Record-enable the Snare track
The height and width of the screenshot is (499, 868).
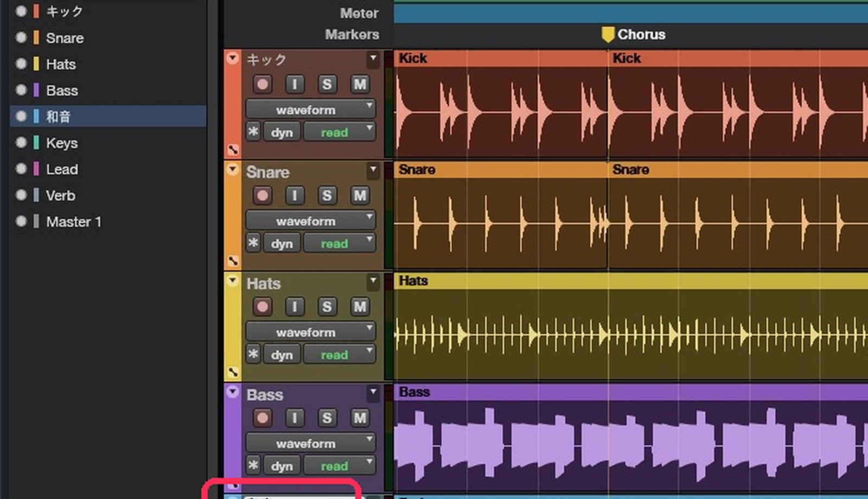point(263,195)
